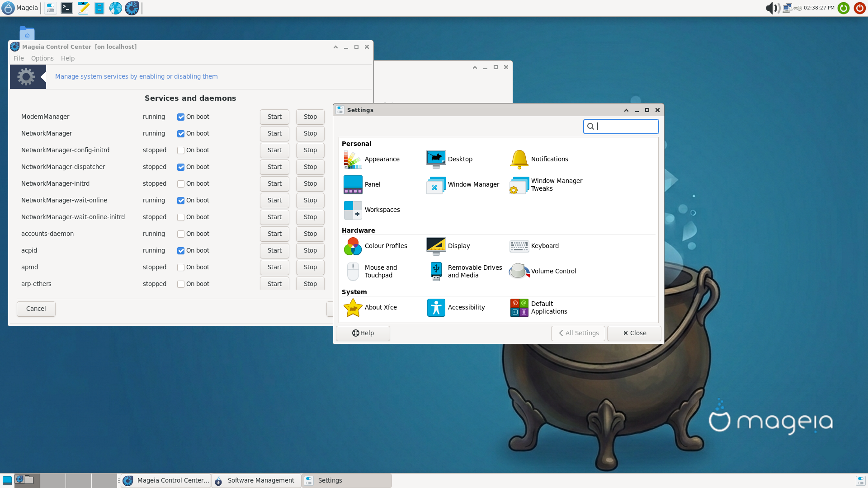Switch to Software Management taskbar item
868x488 pixels.
pos(256,480)
